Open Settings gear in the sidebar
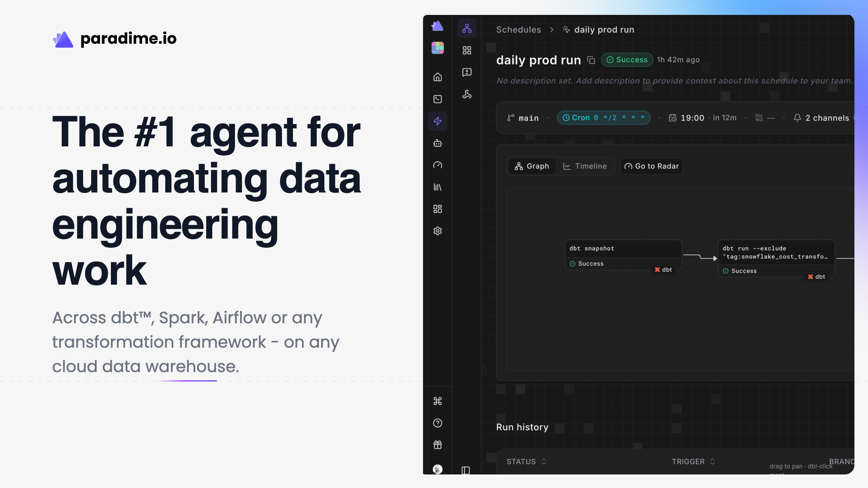This screenshot has width=868, height=488. [x=437, y=231]
